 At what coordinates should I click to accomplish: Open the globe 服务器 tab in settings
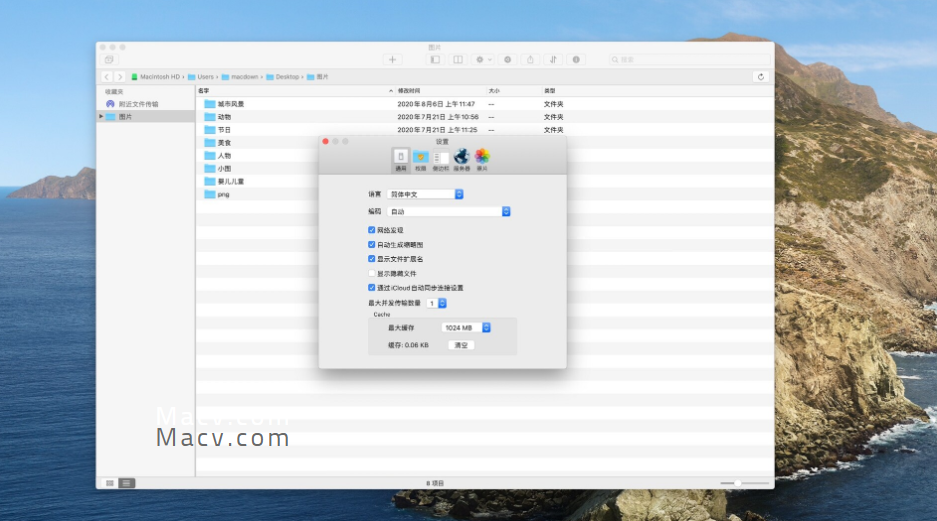point(461,160)
